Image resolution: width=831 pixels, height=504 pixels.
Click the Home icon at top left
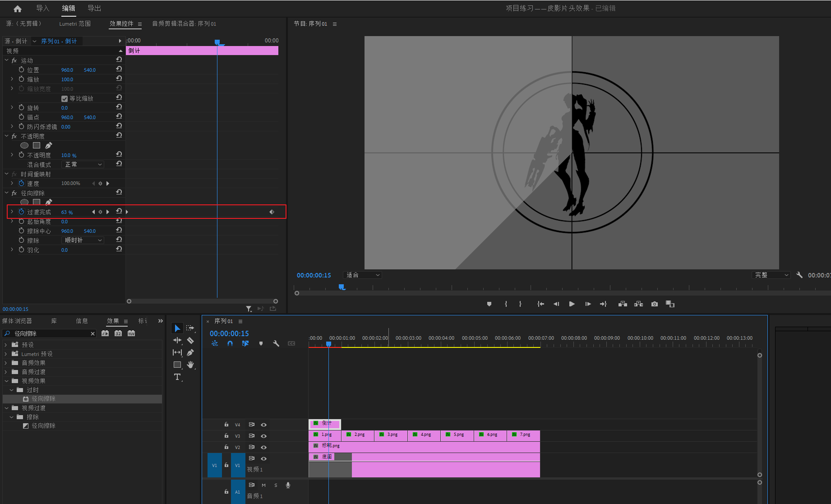click(x=18, y=9)
